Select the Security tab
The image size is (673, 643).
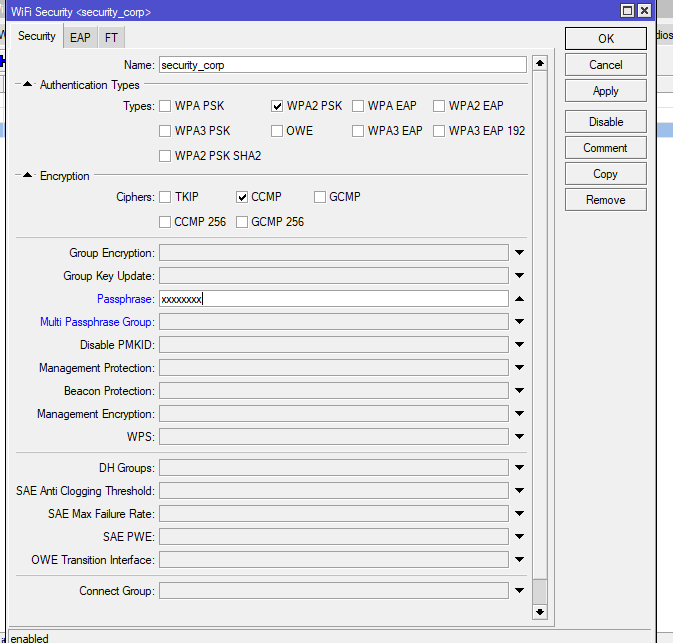36,36
